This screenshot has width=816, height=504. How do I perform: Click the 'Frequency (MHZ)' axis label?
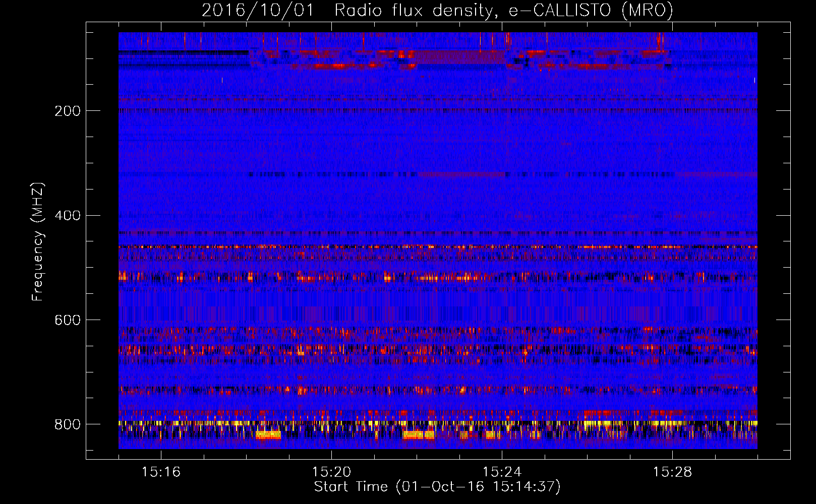[x=38, y=241]
